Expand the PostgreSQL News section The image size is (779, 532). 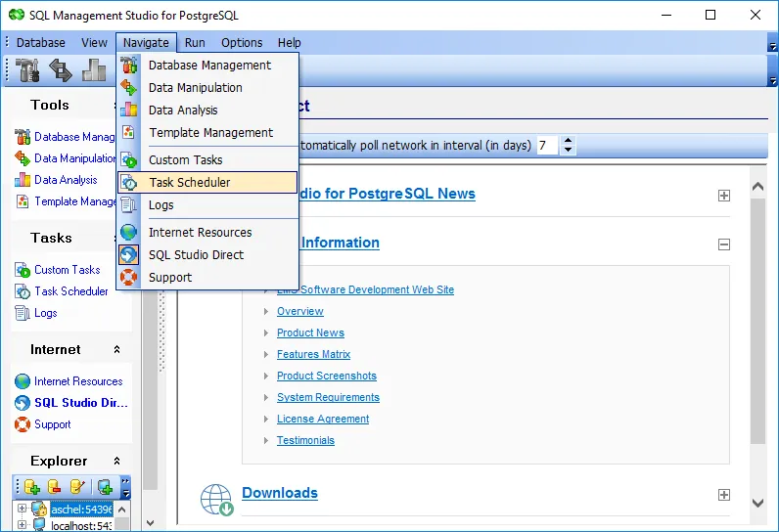click(724, 196)
